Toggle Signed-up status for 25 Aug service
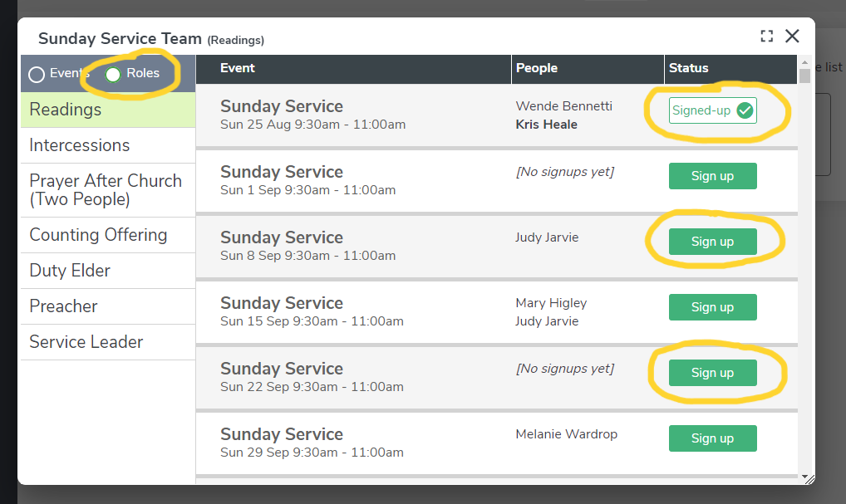Screen dimensions: 846x504 tap(712, 110)
